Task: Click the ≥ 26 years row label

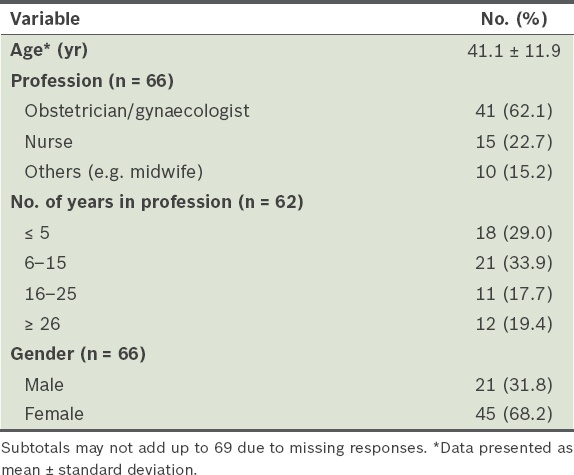Action: coord(42,324)
